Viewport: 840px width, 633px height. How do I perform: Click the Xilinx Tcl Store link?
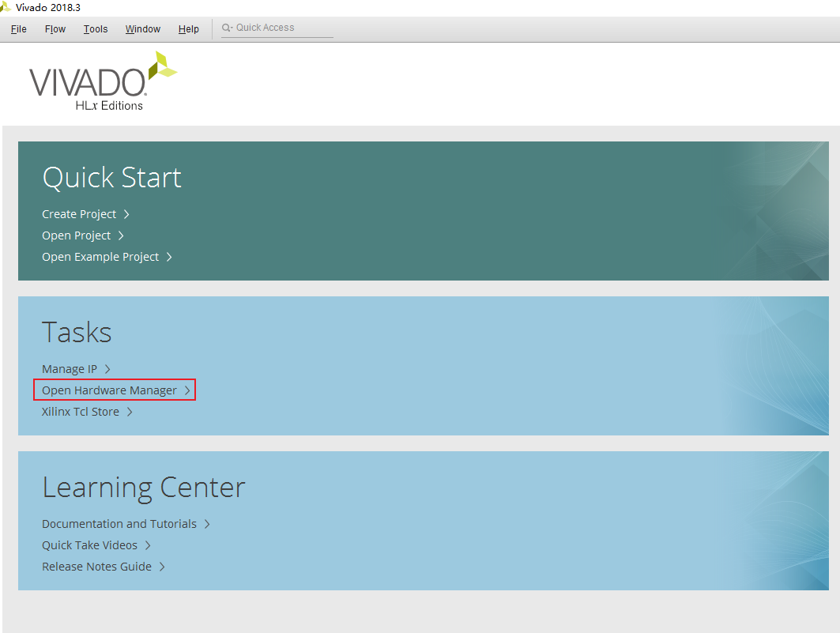tap(81, 412)
